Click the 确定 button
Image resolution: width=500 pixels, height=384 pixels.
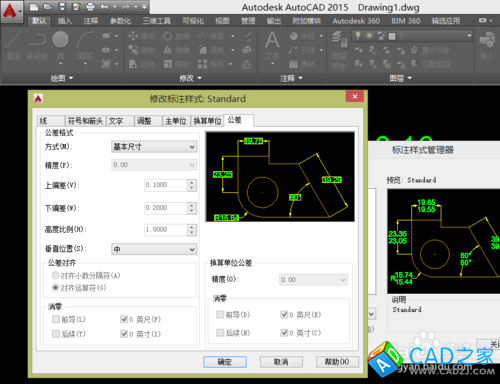pyautogui.click(x=225, y=362)
